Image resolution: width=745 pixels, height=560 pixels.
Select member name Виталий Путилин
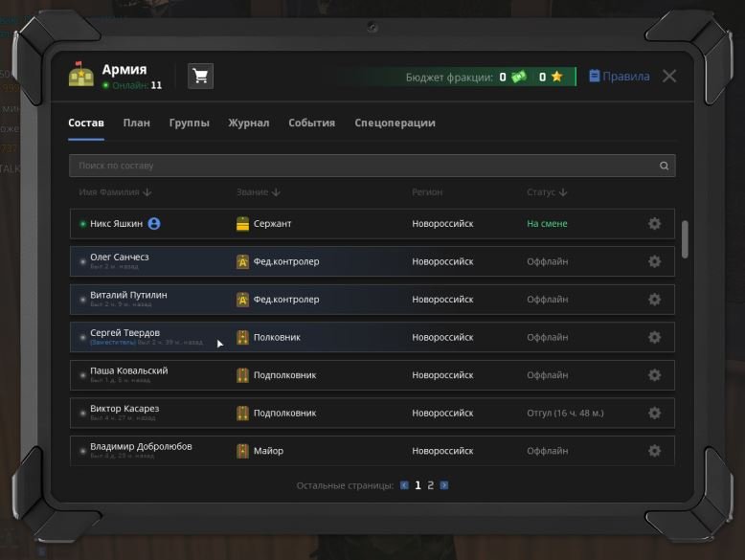click(128, 295)
